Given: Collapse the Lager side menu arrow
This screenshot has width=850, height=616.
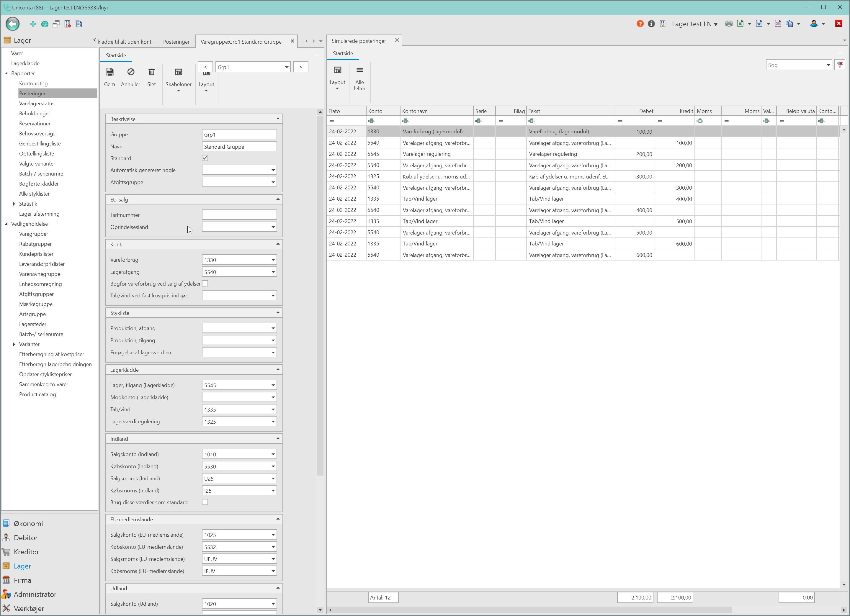Looking at the screenshot, I should [94, 40].
